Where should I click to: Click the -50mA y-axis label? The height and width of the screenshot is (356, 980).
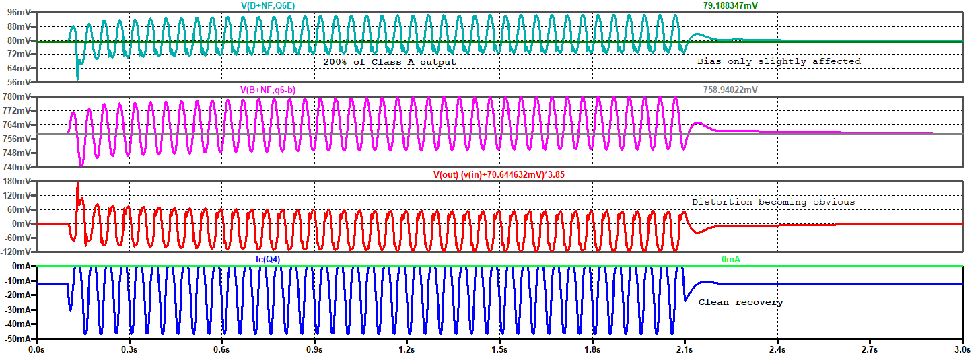16,339
